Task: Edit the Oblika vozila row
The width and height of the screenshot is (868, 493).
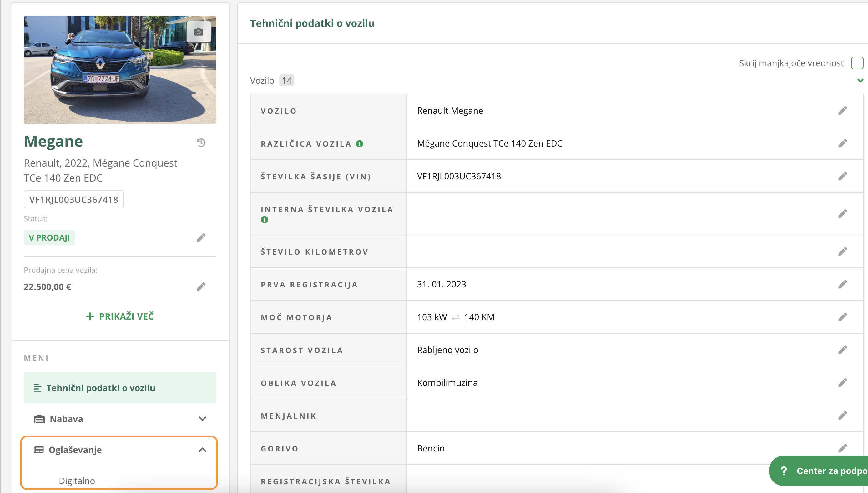Action: (843, 383)
